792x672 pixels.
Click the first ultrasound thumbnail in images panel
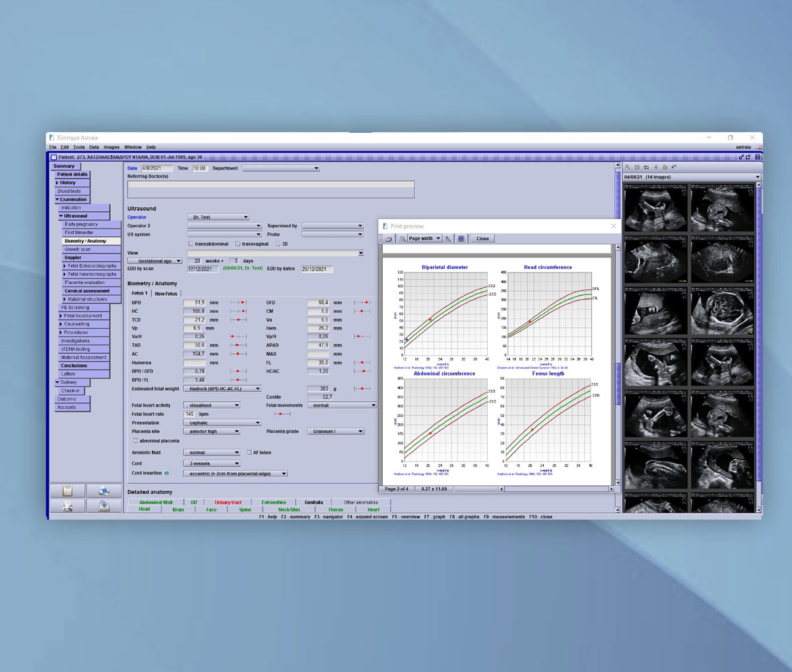(x=656, y=208)
